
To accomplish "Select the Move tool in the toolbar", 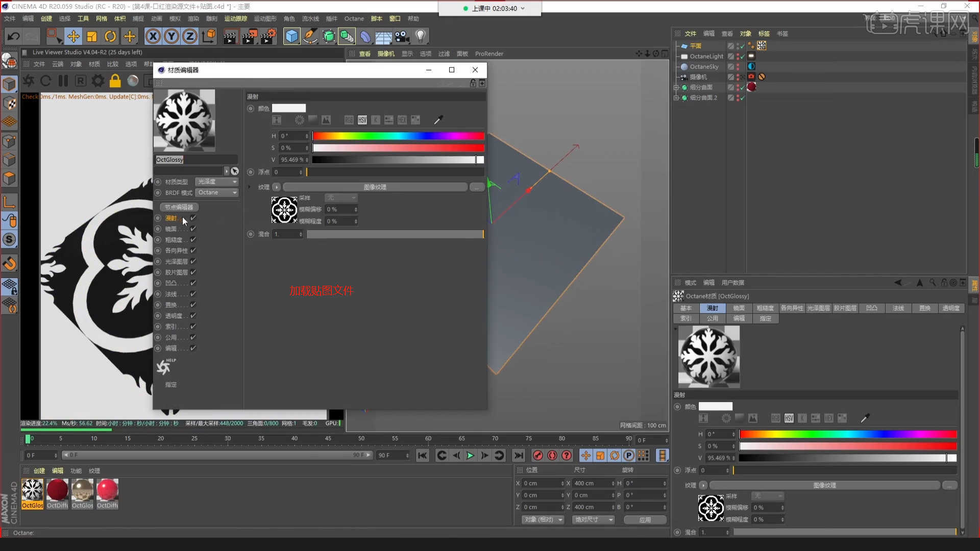I will coord(73,36).
